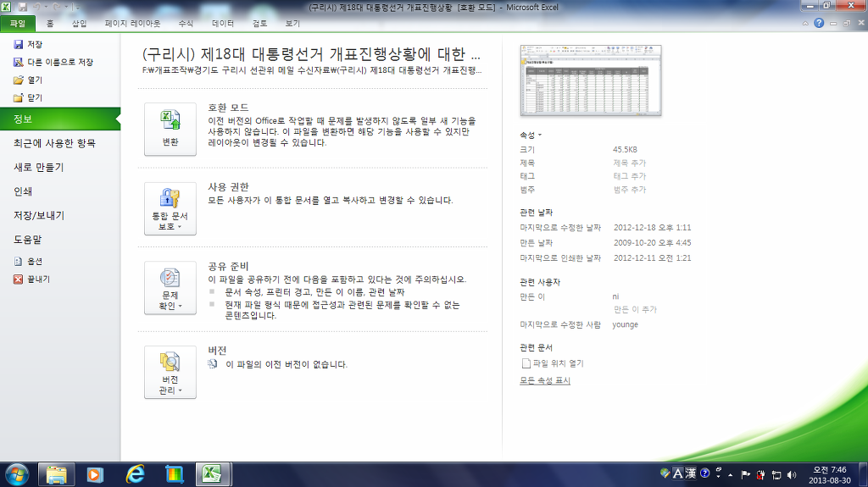The height and width of the screenshot is (487, 868).
Task: Click the Save (저장) icon in Backstage menu
Action: (x=19, y=44)
